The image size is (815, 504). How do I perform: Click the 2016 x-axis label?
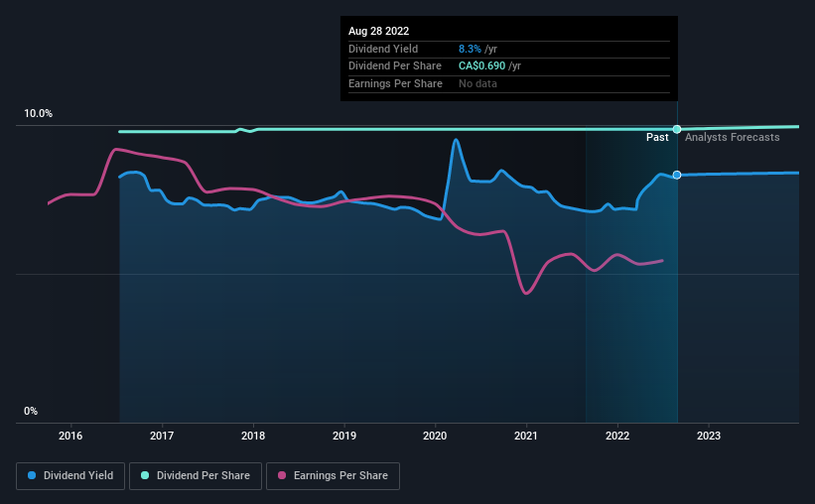70,436
